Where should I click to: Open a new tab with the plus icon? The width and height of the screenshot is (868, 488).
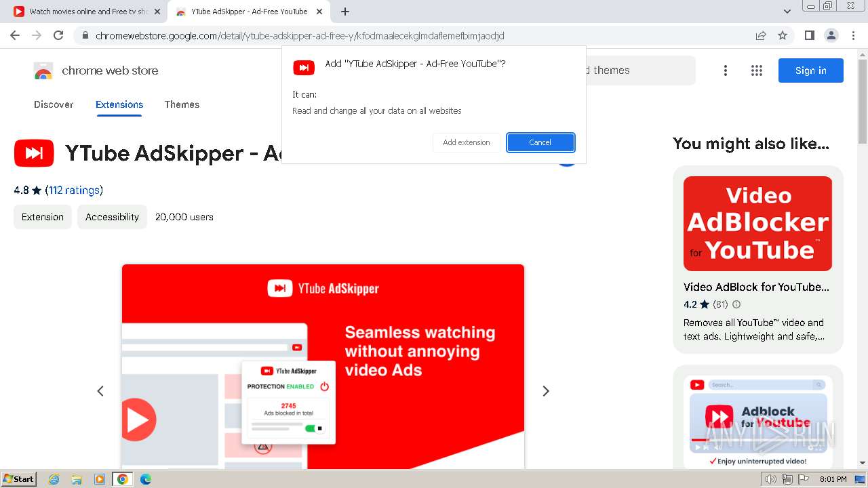345,12
